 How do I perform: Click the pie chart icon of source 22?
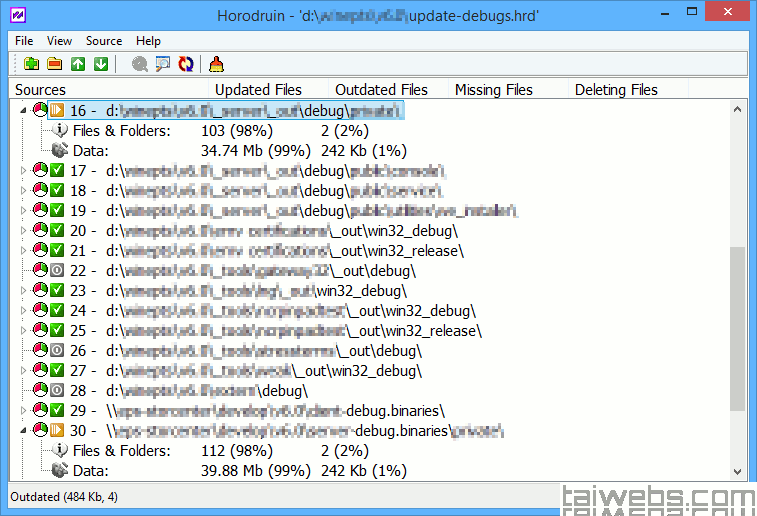pos(39,270)
